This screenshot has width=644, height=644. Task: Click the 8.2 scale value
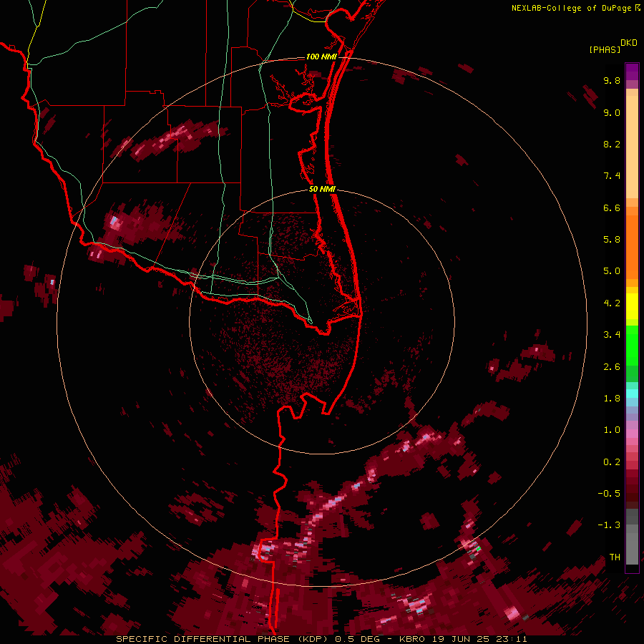(x=612, y=144)
